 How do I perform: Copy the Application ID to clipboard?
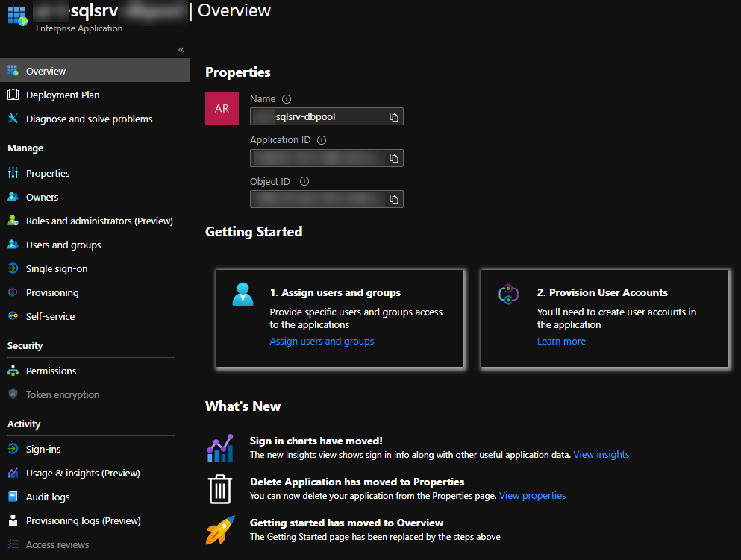(394, 158)
